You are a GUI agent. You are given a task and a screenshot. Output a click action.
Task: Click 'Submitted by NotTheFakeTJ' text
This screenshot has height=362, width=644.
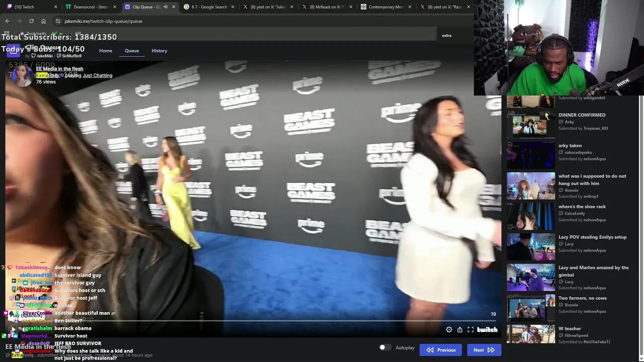click(584, 342)
